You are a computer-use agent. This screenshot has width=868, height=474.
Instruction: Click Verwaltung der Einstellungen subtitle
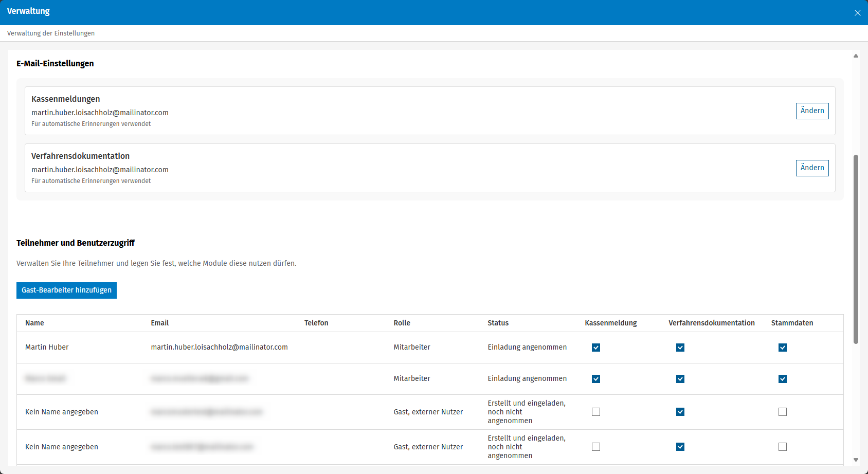coord(51,33)
